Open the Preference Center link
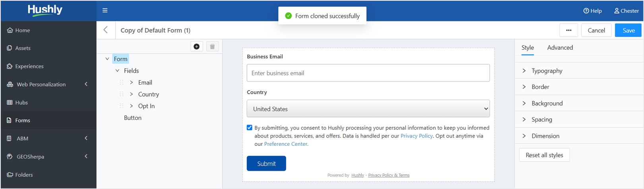 [286, 144]
